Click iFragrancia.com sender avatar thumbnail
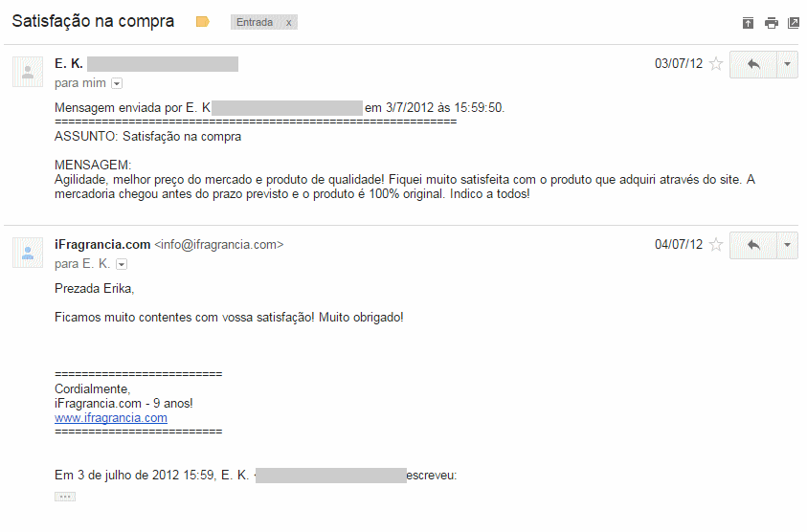The width and height of the screenshot is (807, 532). [28, 253]
